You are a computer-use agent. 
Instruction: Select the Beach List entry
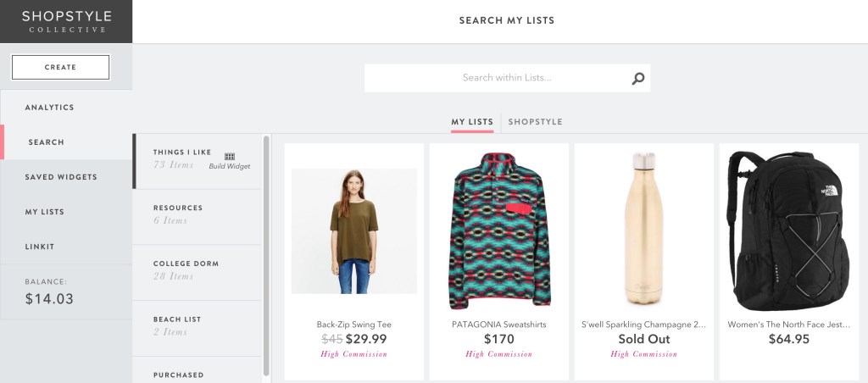pyautogui.click(x=197, y=329)
